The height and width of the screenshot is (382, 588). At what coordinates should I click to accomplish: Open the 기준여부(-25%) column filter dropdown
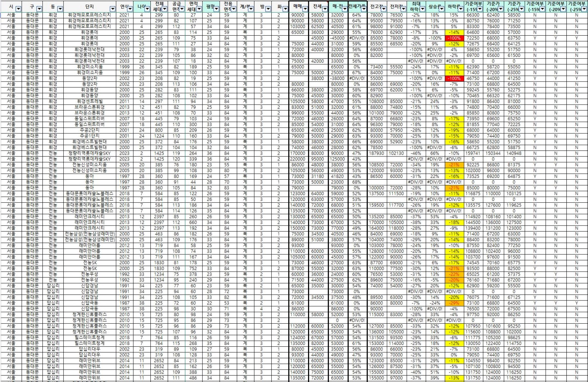pos(585,8)
